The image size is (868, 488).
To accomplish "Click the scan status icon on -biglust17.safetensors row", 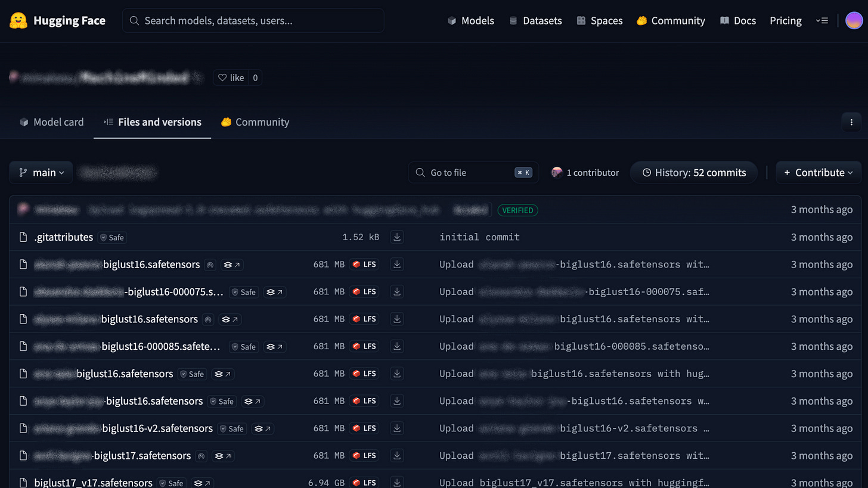I will click(201, 456).
